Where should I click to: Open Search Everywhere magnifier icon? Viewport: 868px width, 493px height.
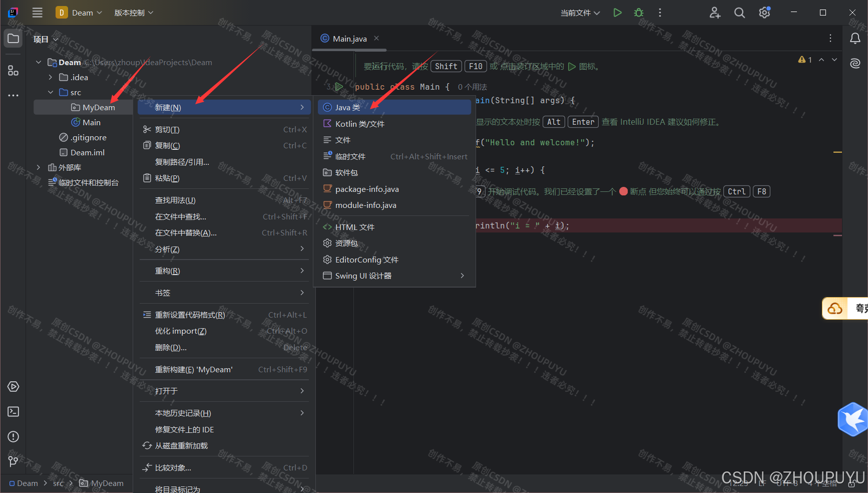(x=739, y=13)
